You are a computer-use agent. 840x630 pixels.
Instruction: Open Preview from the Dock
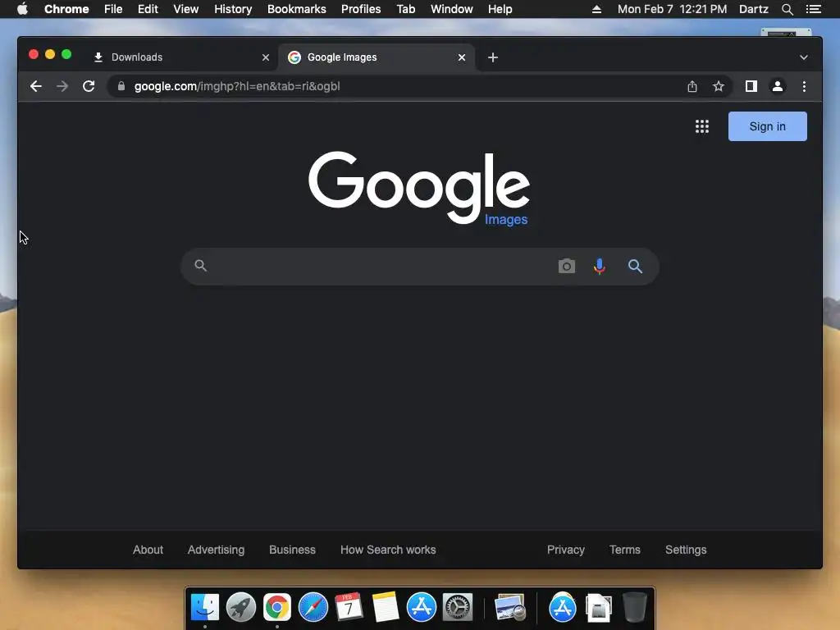pyautogui.click(x=509, y=608)
